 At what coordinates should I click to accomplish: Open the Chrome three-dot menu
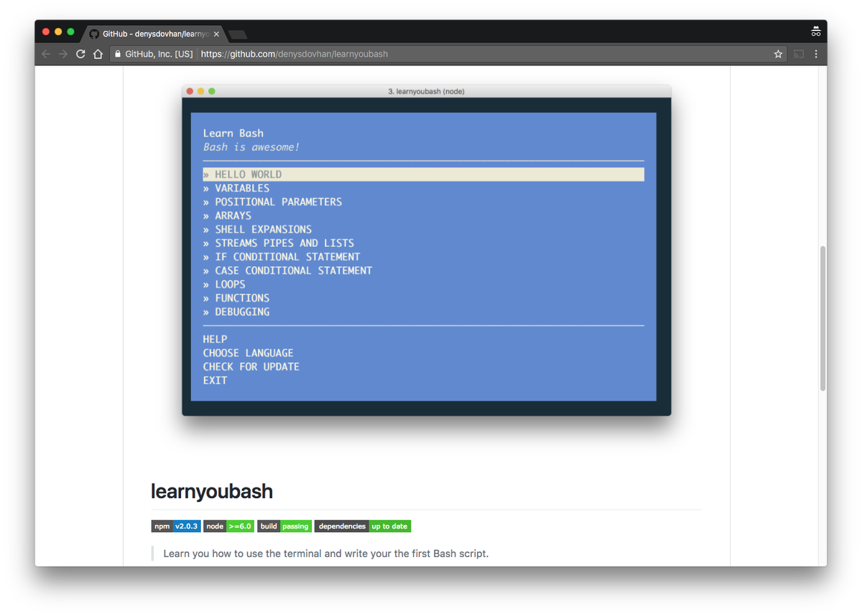coord(816,54)
